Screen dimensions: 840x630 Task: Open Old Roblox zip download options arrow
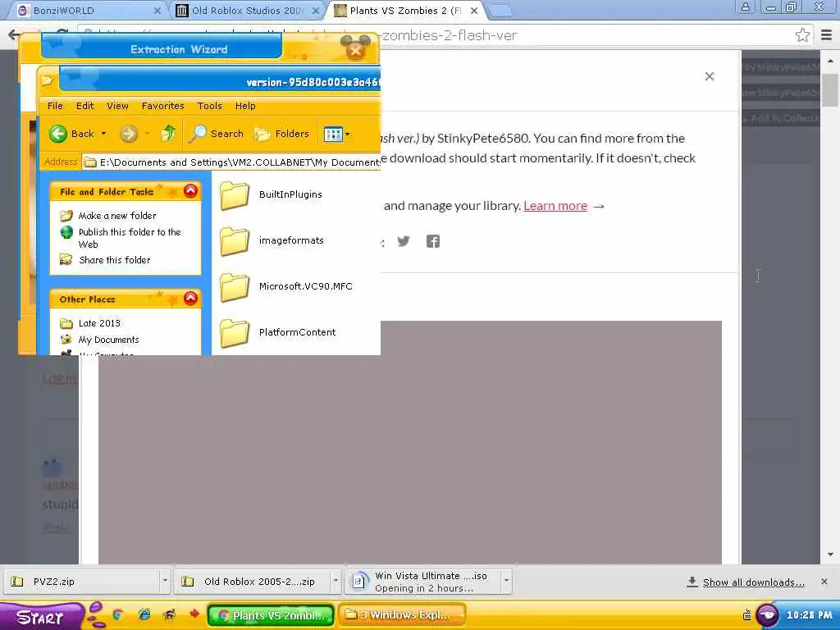336,581
